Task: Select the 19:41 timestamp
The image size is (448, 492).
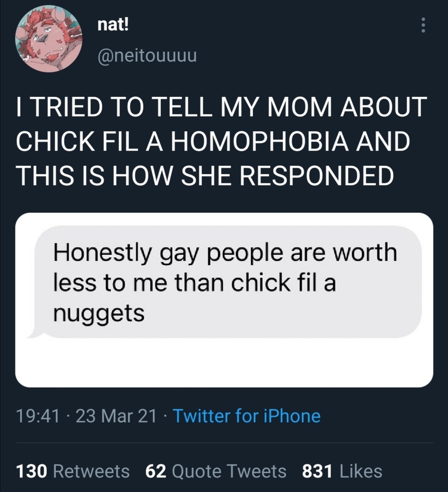Action: click(x=37, y=416)
